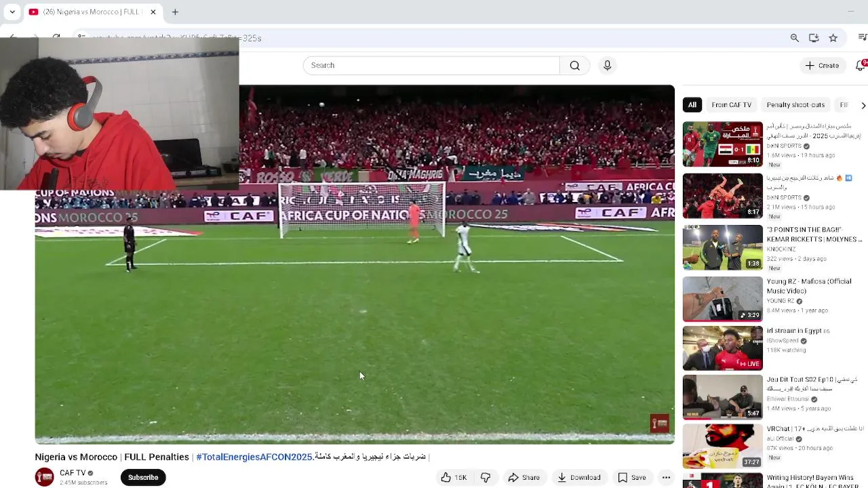Open the more actions three-dot menu
Viewport: 868px width, 488px height.
[x=666, y=477]
